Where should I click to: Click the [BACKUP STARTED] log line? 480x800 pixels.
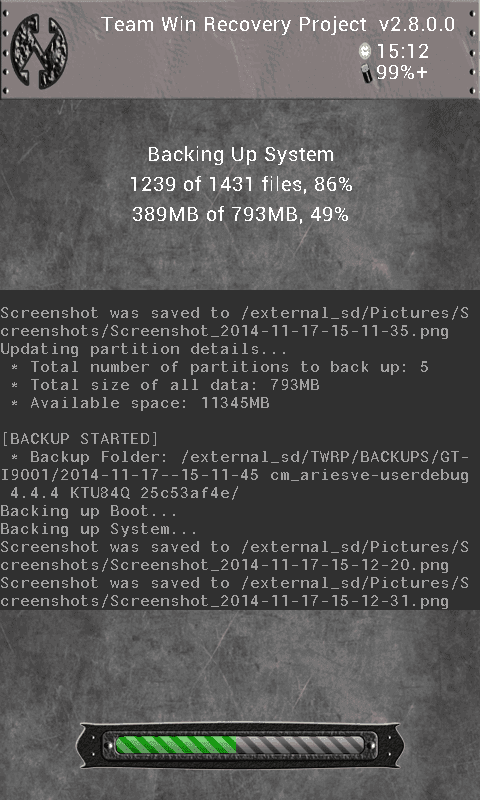80,439
